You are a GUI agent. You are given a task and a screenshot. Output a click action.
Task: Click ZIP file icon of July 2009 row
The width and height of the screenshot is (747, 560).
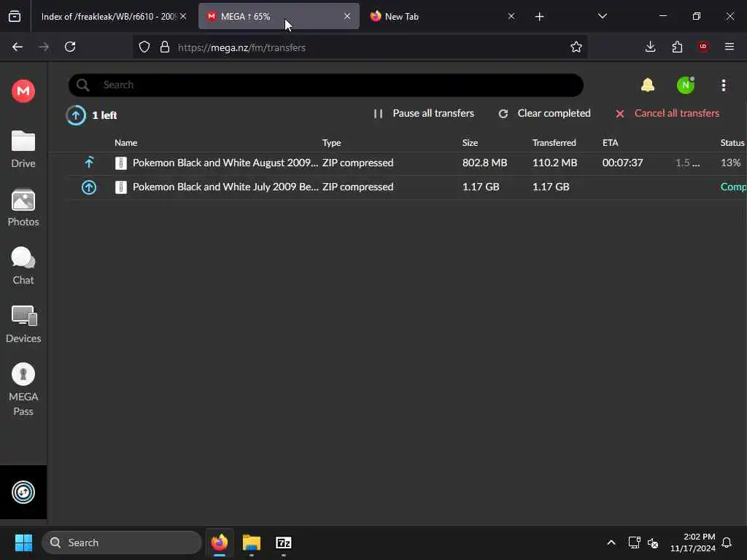click(121, 187)
